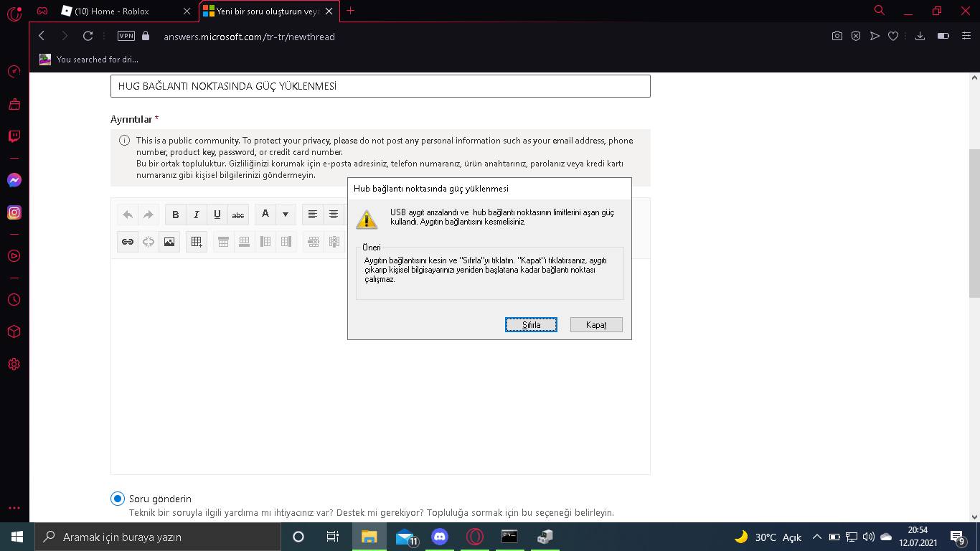Click the insert column right icon
The width and height of the screenshot is (980, 551).
point(286,242)
